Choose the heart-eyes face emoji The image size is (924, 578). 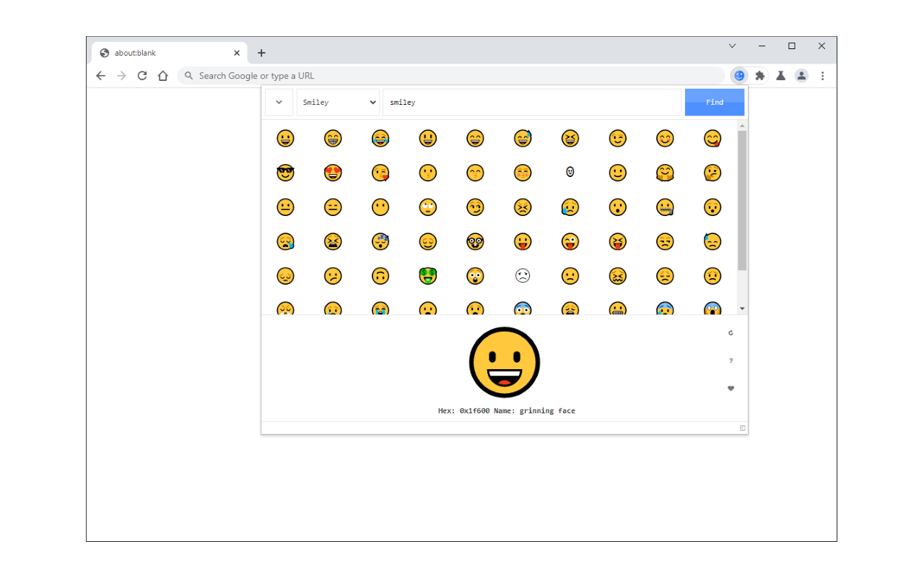coord(333,173)
